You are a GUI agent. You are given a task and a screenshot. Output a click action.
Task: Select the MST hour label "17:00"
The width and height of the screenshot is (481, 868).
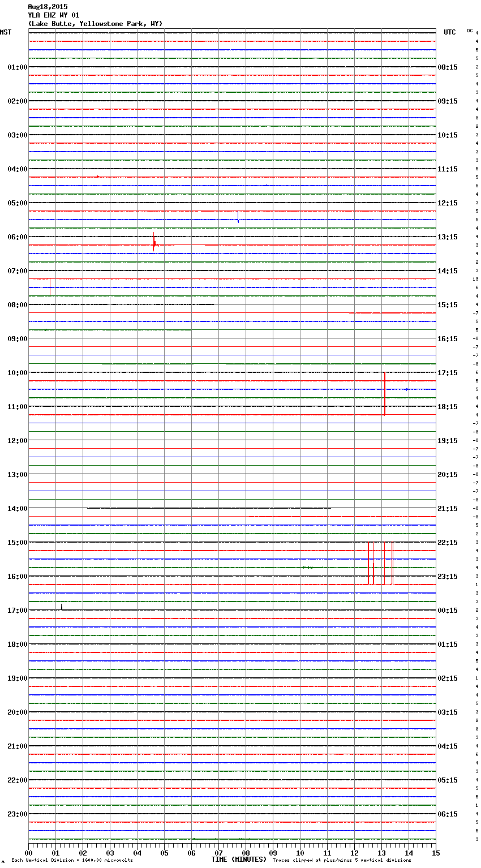18,611
